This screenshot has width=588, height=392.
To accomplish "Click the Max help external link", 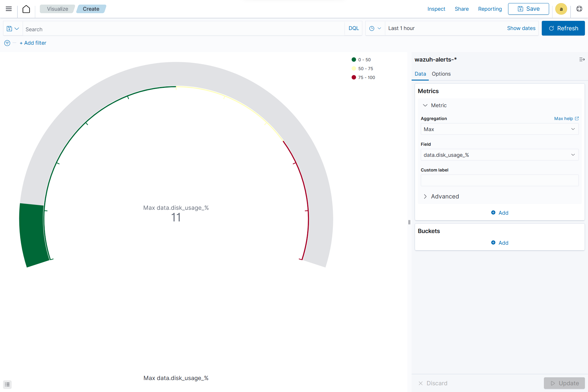I will [566, 119].
